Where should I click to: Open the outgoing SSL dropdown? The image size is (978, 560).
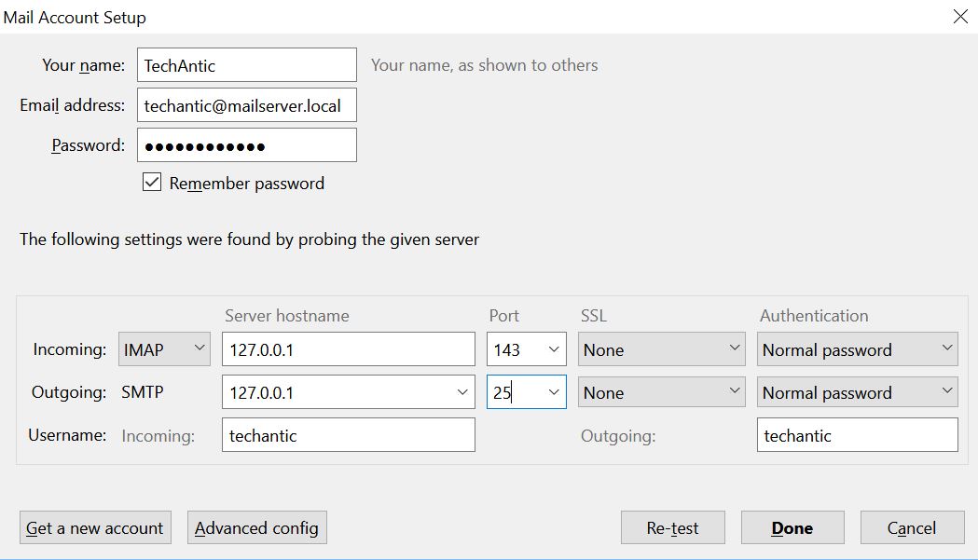661,392
